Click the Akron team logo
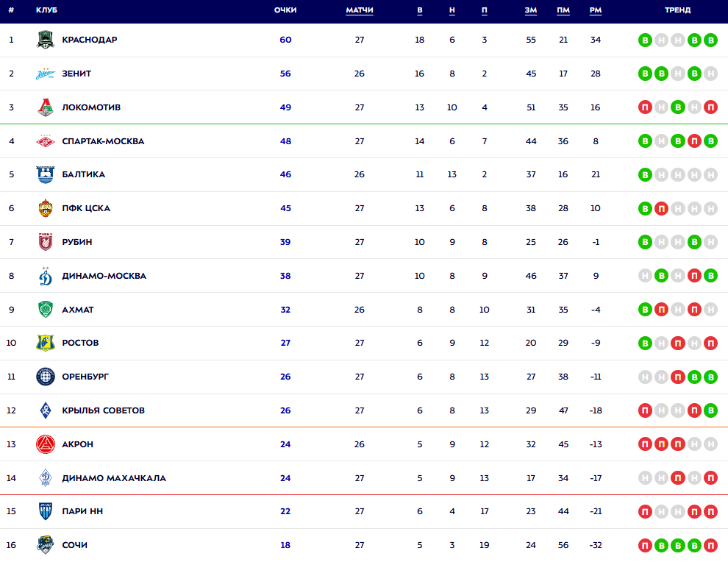The image size is (728, 562). point(46,444)
